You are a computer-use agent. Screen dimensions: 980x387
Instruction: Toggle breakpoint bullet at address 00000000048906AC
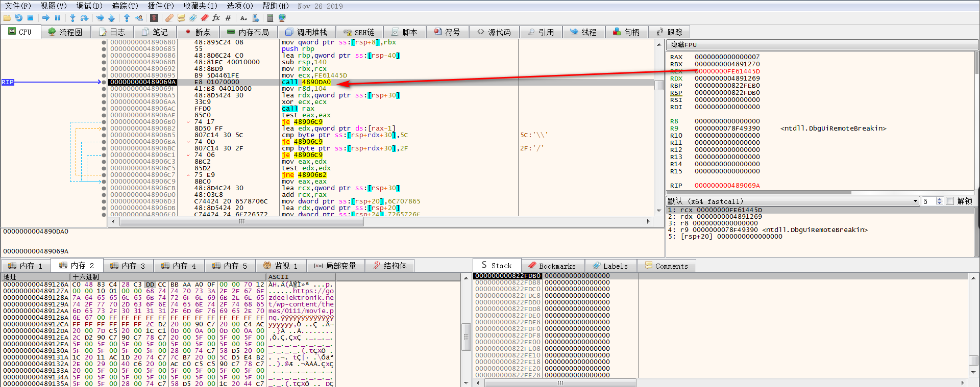pyautogui.click(x=104, y=109)
